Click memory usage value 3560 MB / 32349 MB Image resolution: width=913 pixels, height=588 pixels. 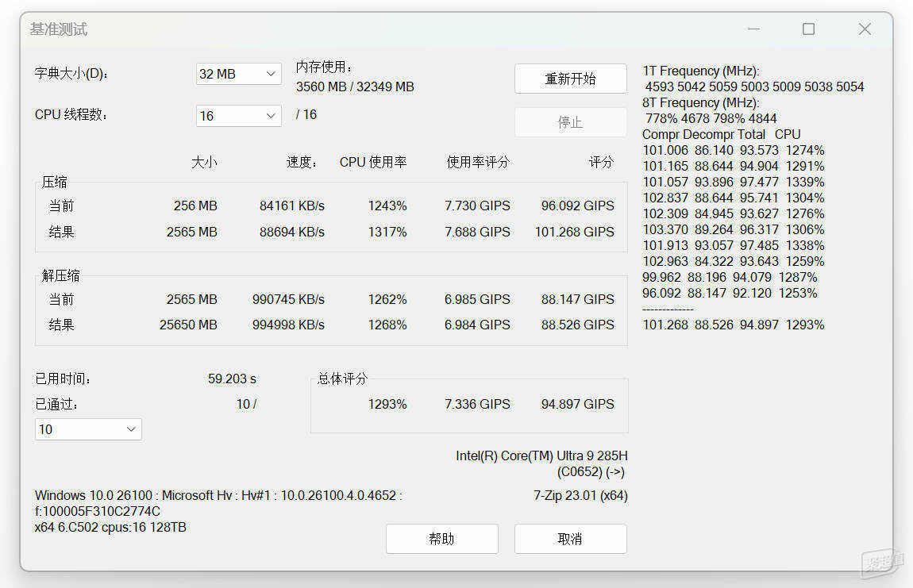click(x=355, y=86)
